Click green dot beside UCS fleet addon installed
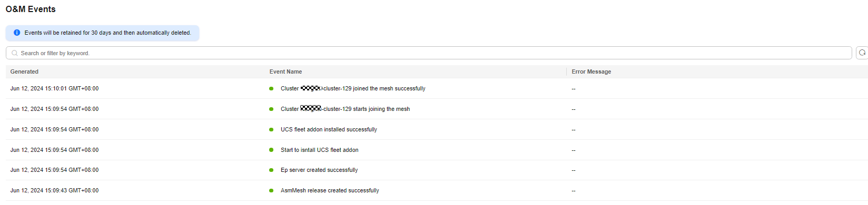 pos(271,130)
